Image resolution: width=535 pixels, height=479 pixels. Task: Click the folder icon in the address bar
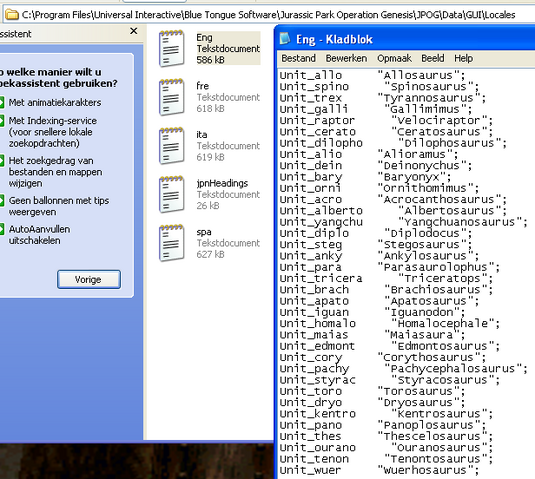[x=12, y=15]
